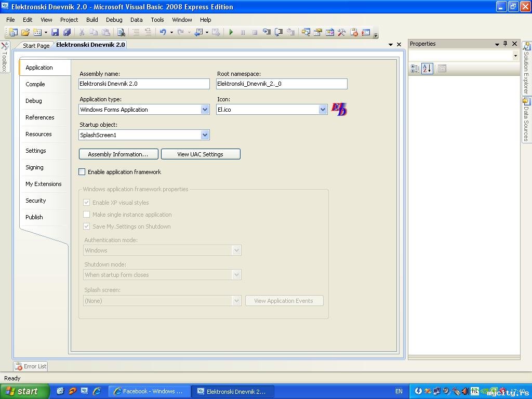Open the Error List panel tab
Screen dimensions: 532x399
pyautogui.click(x=31, y=366)
